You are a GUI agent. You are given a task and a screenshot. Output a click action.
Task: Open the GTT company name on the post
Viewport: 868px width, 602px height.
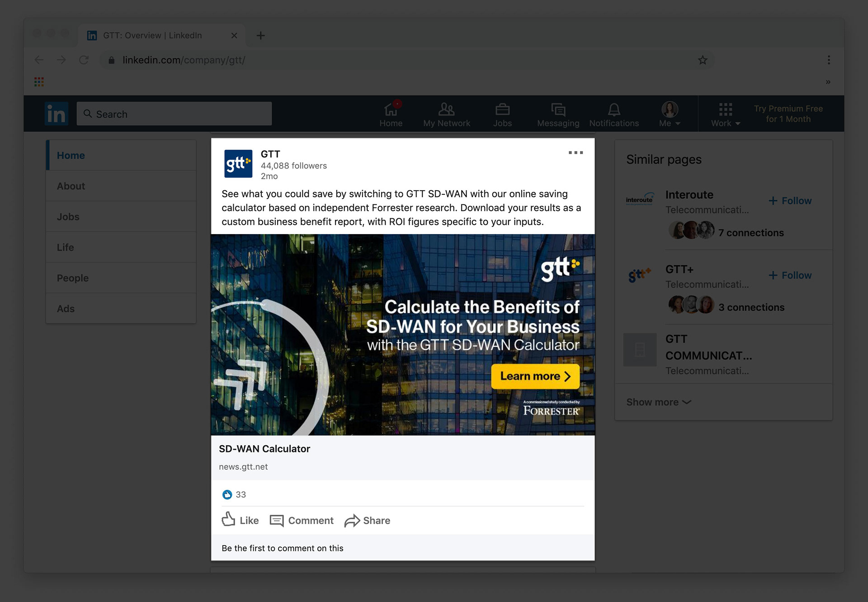(270, 154)
